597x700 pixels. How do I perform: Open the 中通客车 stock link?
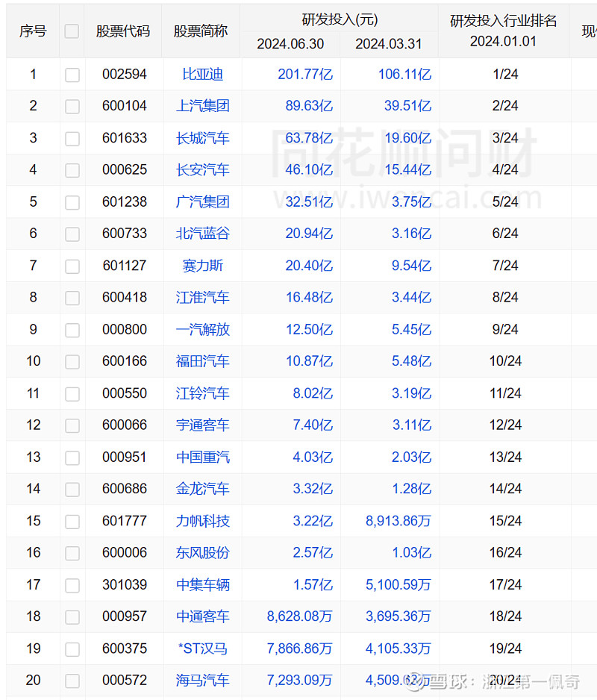203,616
